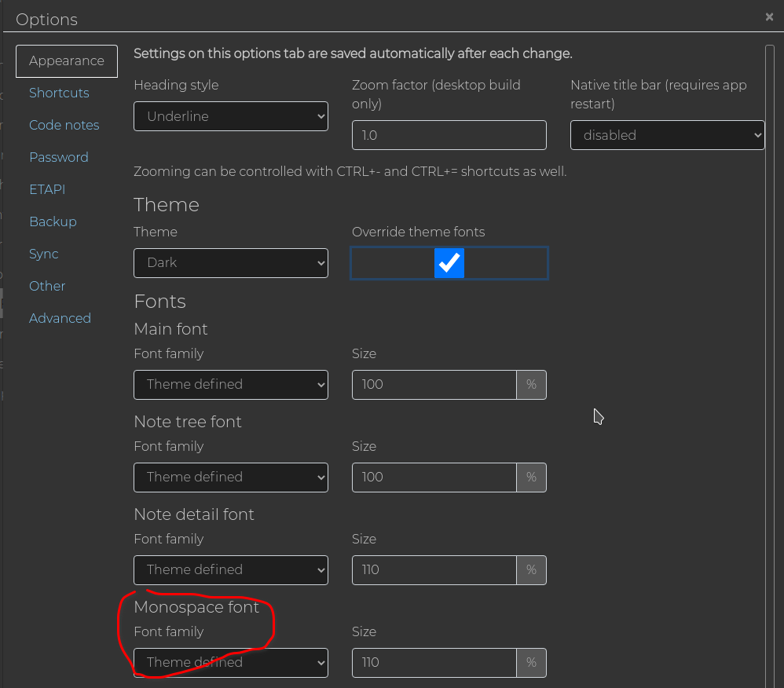Click the Zoom factor input field

pyautogui.click(x=449, y=135)
